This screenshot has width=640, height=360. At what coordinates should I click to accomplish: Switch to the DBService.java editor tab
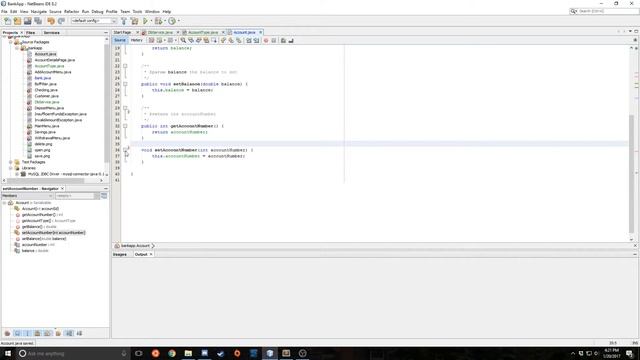[160, 32]
